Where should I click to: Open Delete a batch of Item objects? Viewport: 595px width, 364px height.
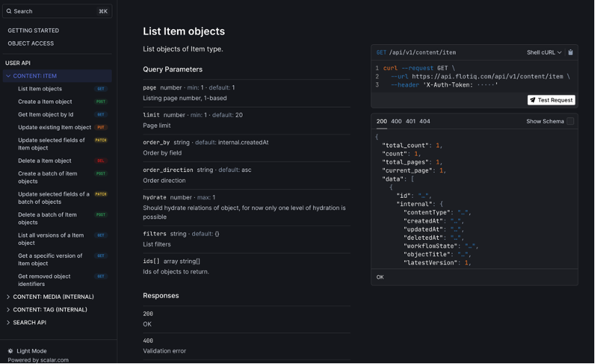(47, 218)
